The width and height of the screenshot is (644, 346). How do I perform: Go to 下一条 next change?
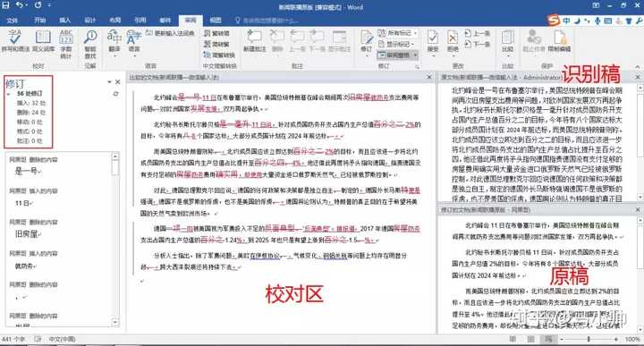(478, 44)
